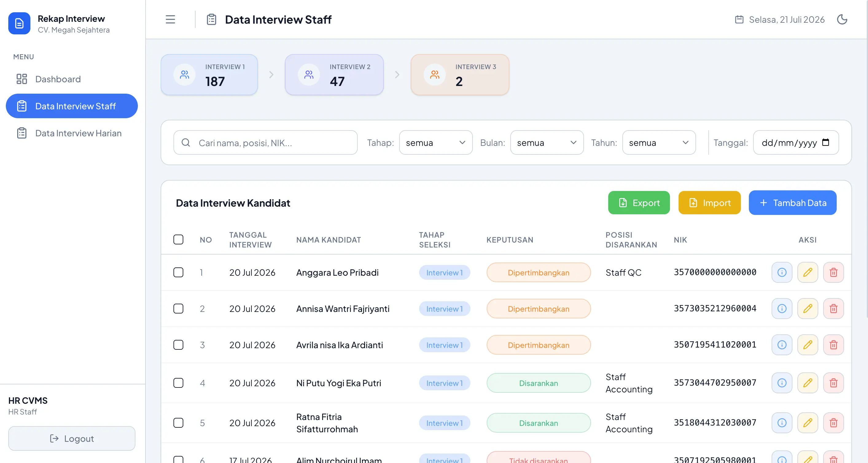View info for Ni Putu Yogi Eka Putri
This screenshot has width=868, height=463.
(x=782, y=383)
